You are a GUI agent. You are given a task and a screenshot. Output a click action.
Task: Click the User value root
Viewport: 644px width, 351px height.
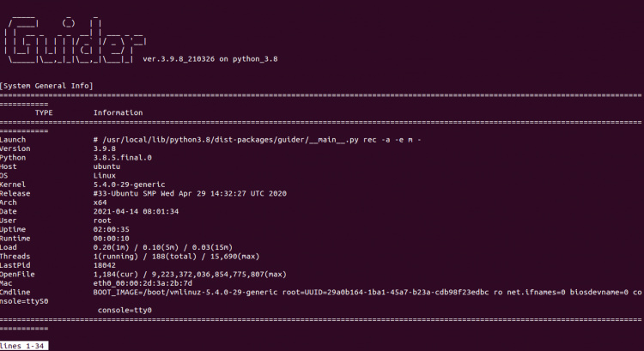[x=102, y=221]
